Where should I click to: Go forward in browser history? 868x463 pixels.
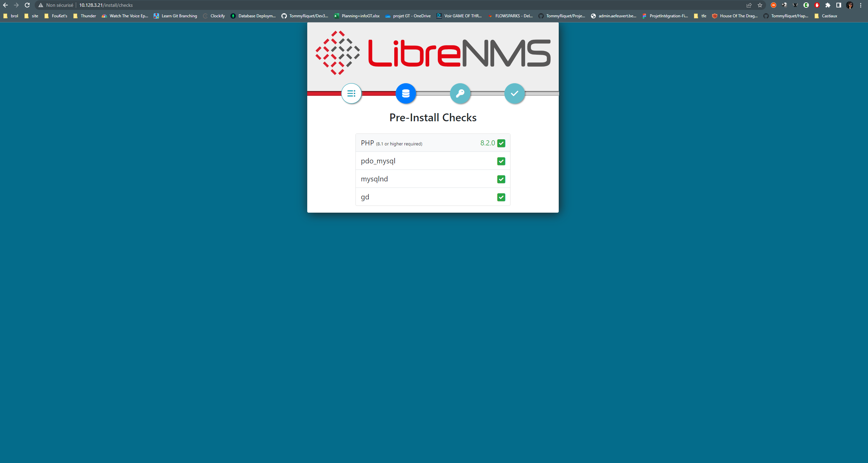(16, 5)
